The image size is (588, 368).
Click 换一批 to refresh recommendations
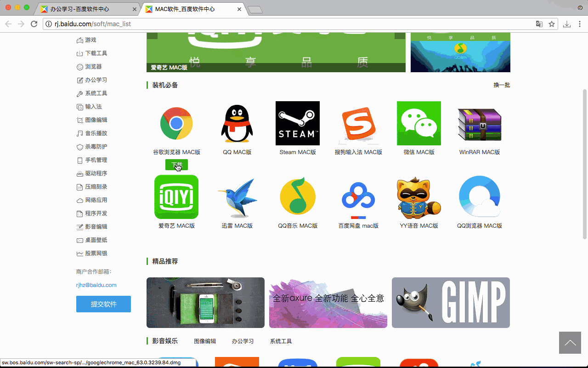[x=502, y=85]
